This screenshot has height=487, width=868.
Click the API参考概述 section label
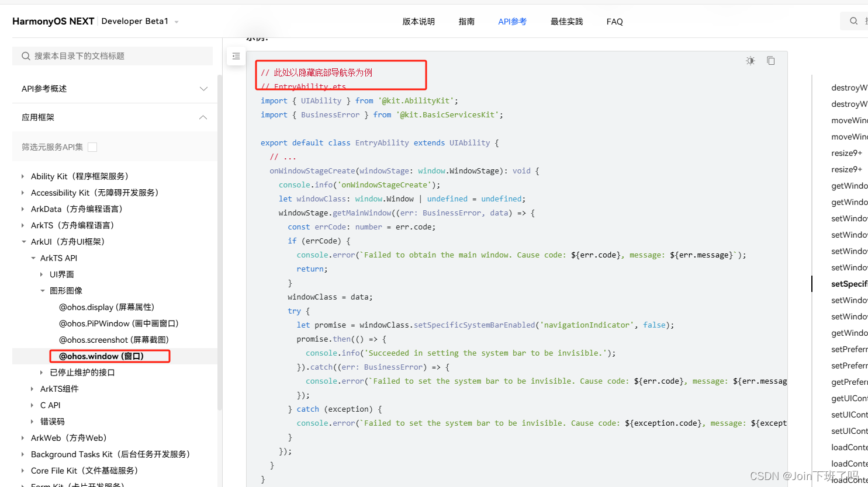pos(44,89)
